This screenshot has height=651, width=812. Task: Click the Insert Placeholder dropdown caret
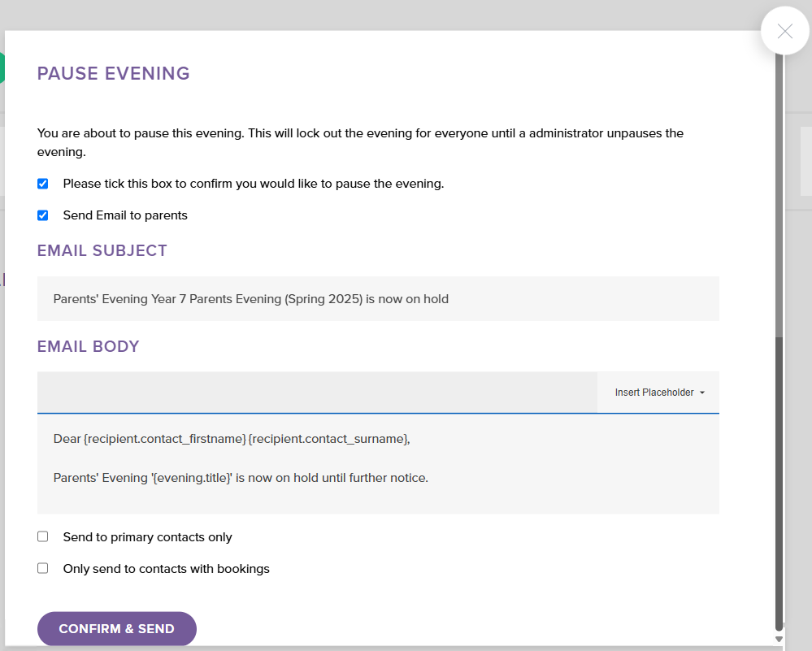tap(701, 393)
